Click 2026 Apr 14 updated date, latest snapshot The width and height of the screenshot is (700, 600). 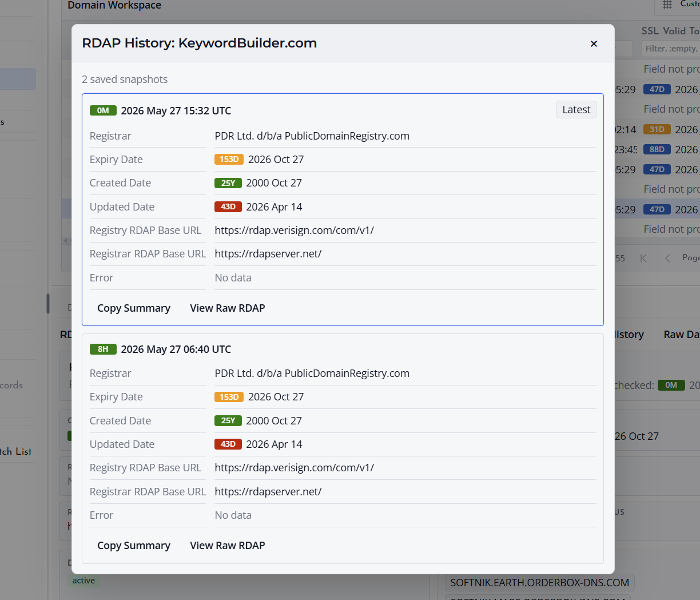274,206
